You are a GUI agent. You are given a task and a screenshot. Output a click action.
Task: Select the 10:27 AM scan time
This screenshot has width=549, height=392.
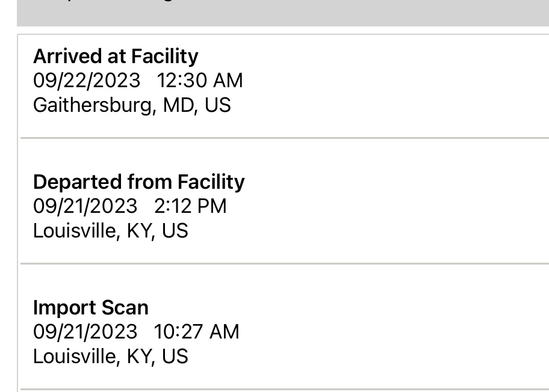point(196,331)
